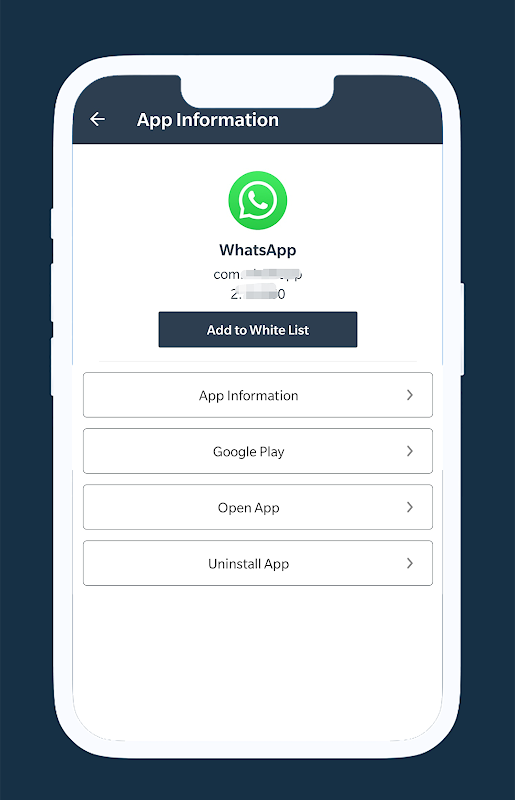Image resolution: width=515 pixels, height=800 pixels.
Task: Click the App Information header title
Action: [208, 120]
